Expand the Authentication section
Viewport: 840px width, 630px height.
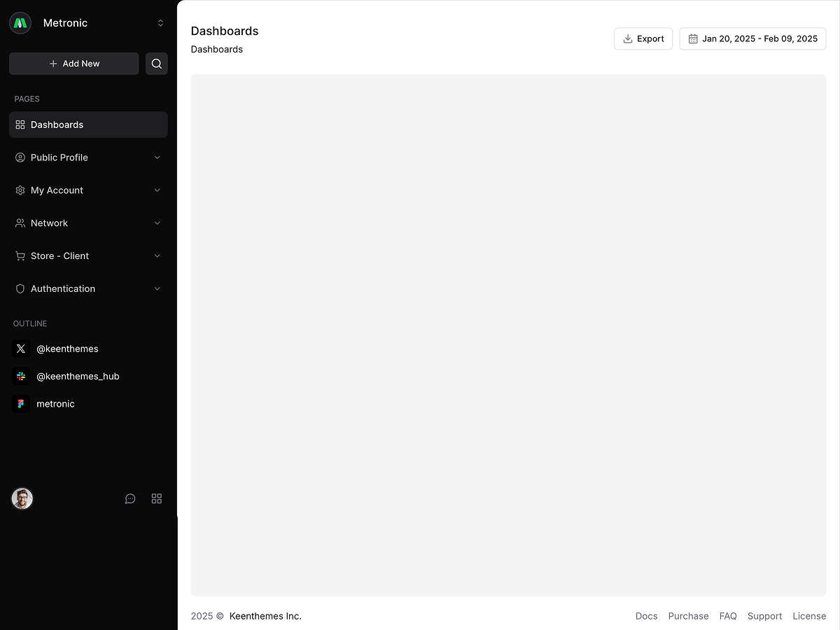click(x=88, y=288)
